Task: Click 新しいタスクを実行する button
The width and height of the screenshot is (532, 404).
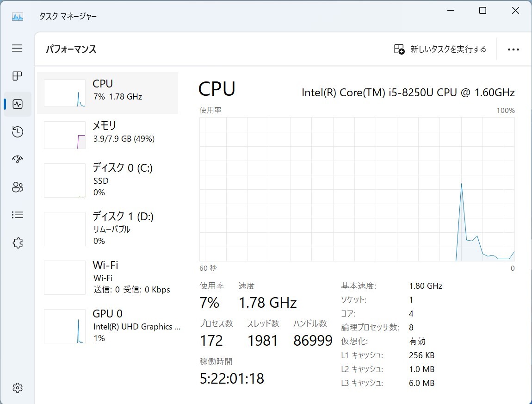Action: coord(439,50)
